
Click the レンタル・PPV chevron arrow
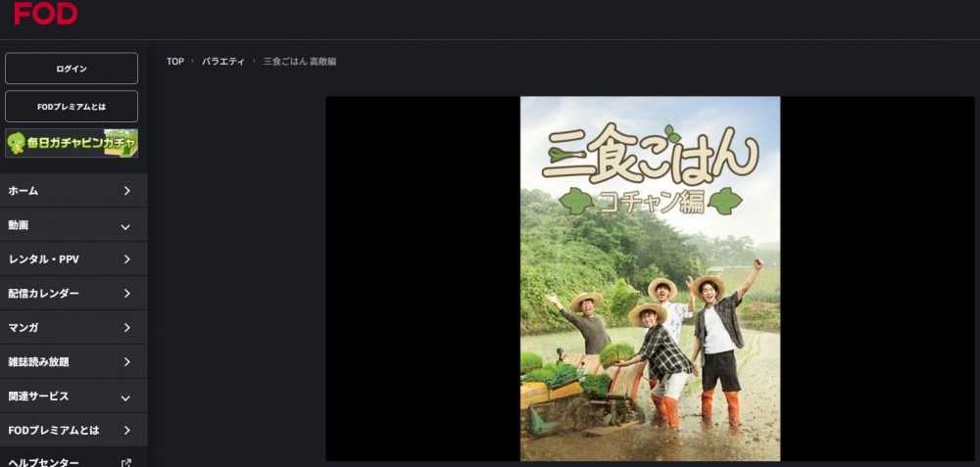(126, 259)
